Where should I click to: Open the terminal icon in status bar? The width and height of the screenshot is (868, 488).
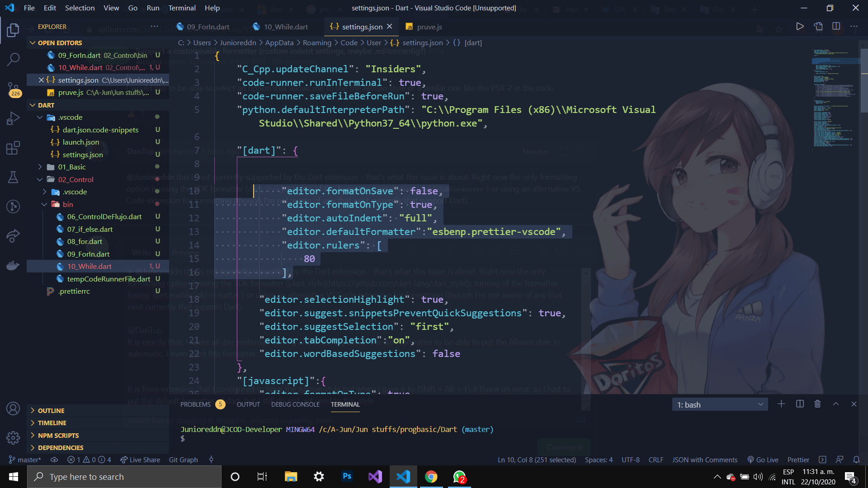click(822, 460)
